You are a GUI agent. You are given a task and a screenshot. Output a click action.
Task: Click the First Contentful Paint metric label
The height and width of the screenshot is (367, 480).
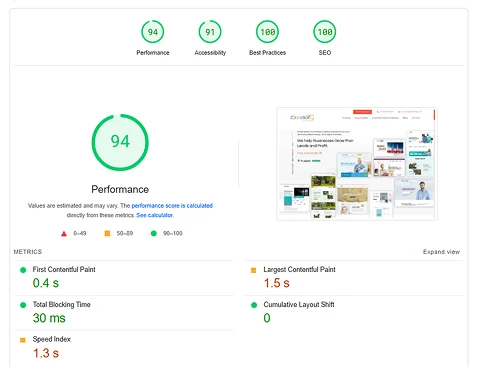pyautogui.click(x=64, y=269)
